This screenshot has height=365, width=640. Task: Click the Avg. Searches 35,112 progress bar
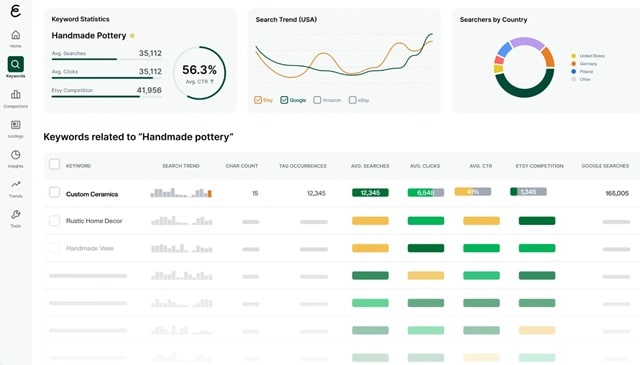click(107, 59)
